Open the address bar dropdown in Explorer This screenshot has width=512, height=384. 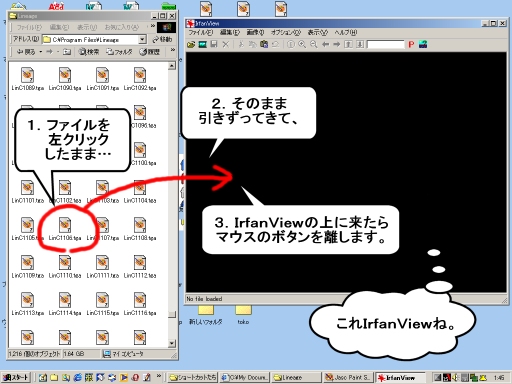pos(142,39)
